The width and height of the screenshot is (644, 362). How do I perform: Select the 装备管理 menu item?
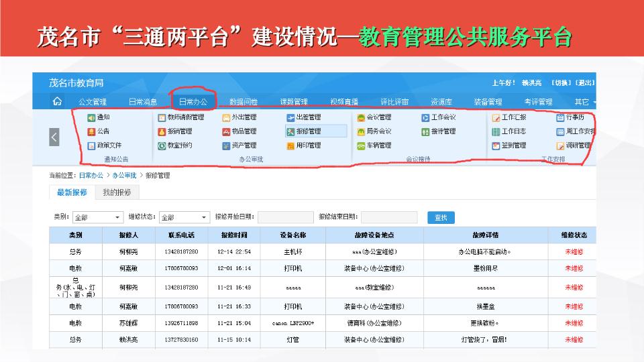click(488, 102)
